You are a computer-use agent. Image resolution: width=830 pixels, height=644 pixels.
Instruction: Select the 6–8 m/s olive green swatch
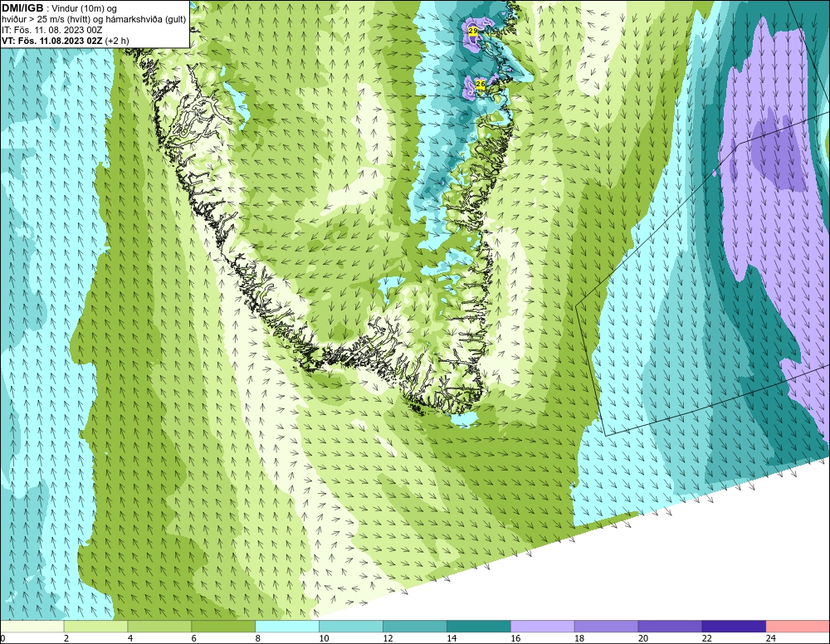pyautogui.click(x=223, y=627)
